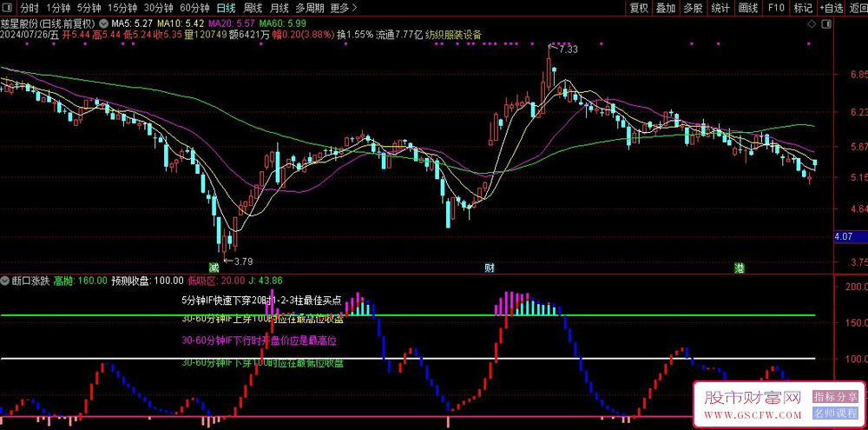868x430 pixels.
Task: Add stock with +自选 button
Action: (831, 8)
